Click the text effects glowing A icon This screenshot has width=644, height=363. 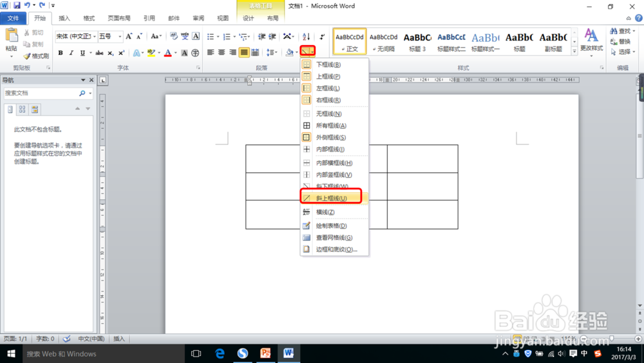(x=137, y=53)
